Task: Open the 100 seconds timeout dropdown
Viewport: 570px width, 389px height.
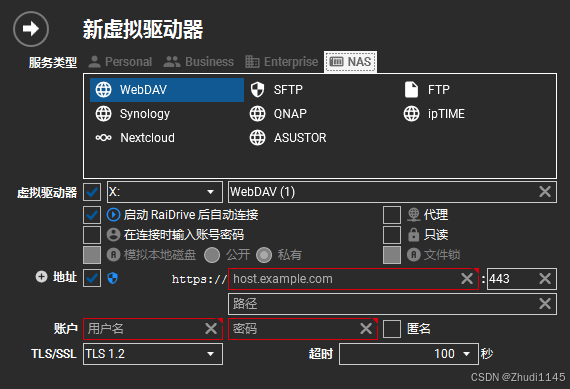Action: (x=409, y=354)
